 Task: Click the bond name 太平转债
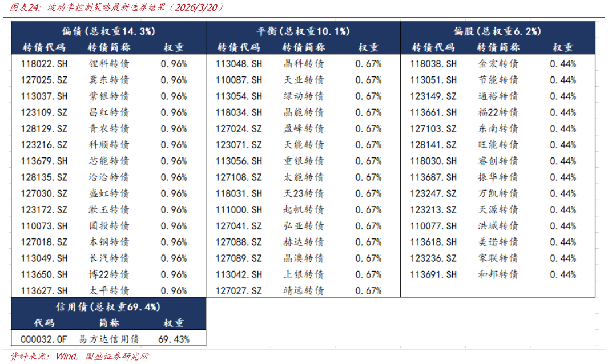point(109,291)
